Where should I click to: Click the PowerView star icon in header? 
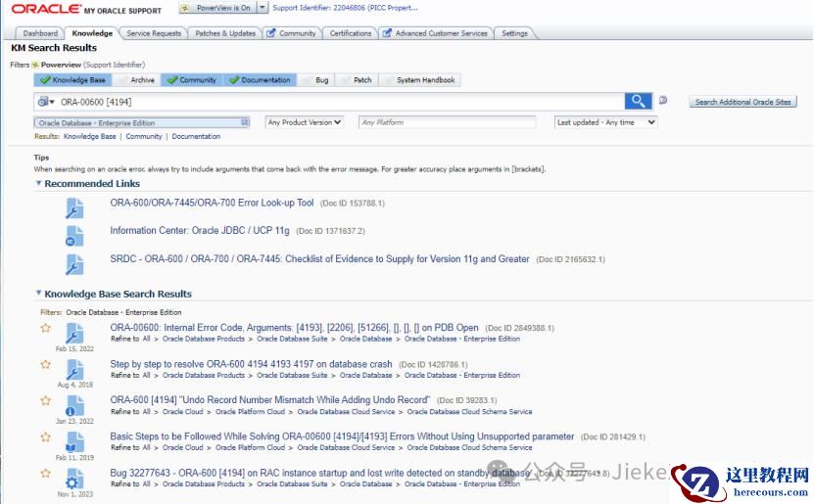pos(185,8)
